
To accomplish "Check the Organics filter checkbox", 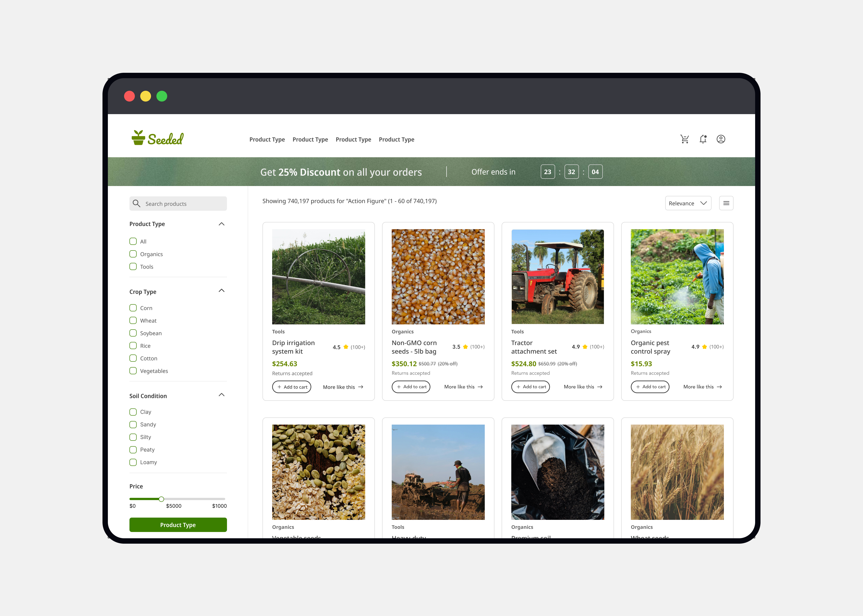I will pyautogui.click(x=133, y=254).
